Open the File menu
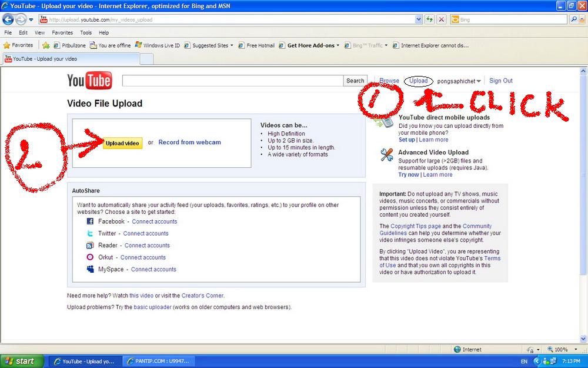This screenshot has width=588, height=368. pyautogui.click(x=8, y=32)
